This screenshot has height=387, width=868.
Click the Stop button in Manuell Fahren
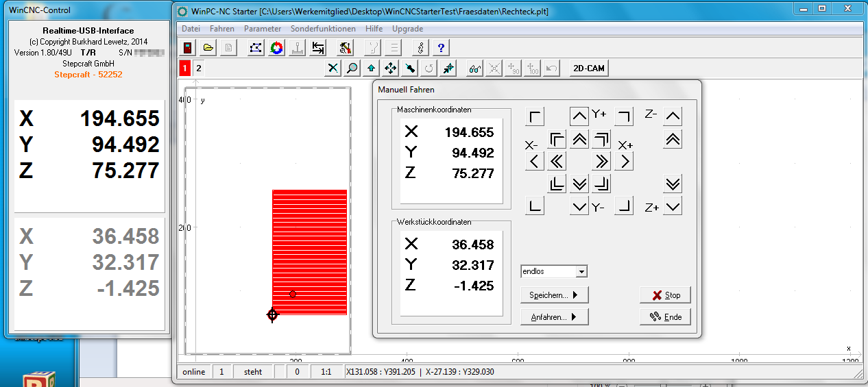(665, 295)
